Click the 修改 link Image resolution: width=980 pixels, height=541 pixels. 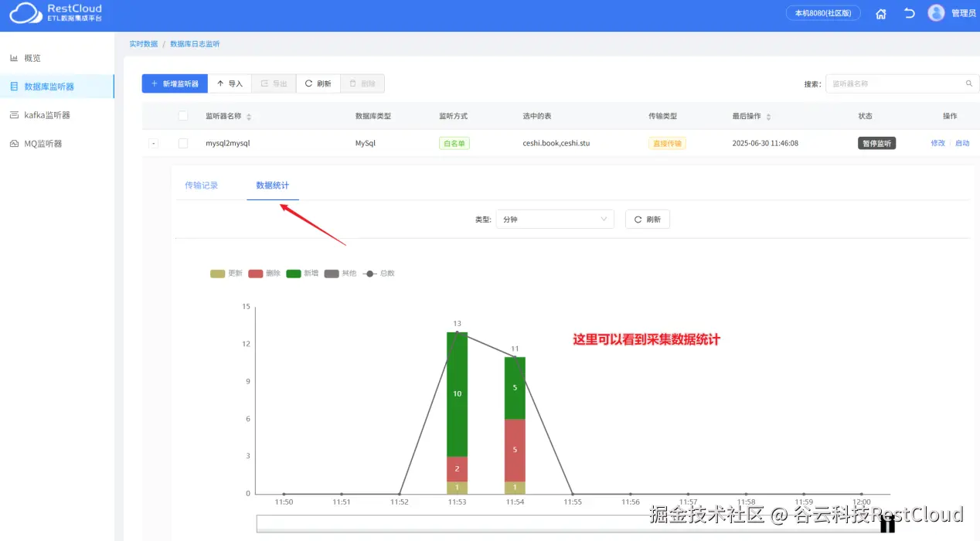click(x=937, y=143)
